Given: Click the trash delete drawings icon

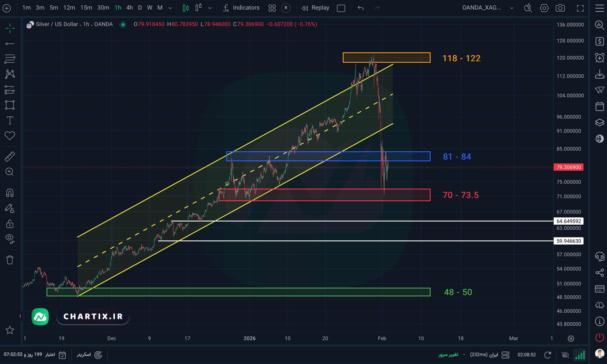Looking at the screenshot, I should tap(10, 259).
